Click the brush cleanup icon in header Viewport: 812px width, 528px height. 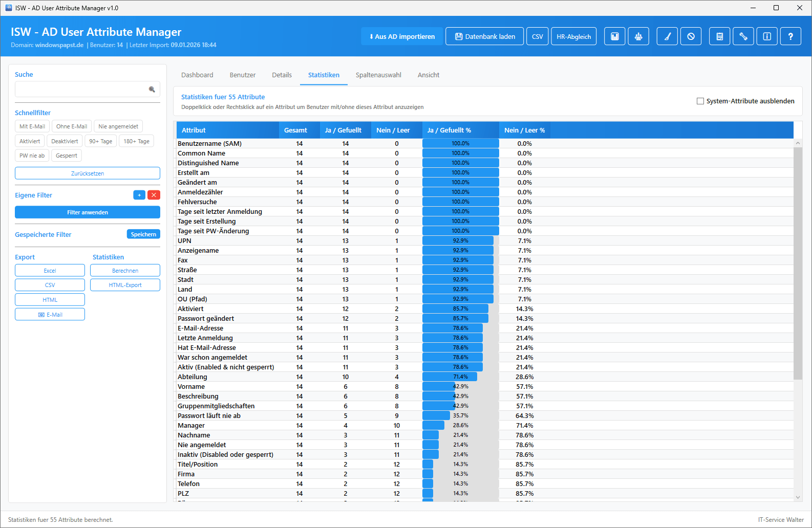point(667,36)
